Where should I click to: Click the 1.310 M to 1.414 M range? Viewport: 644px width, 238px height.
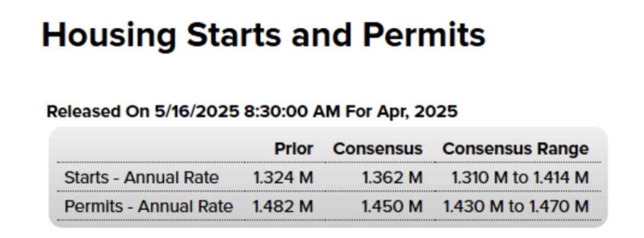pos(520,178)
